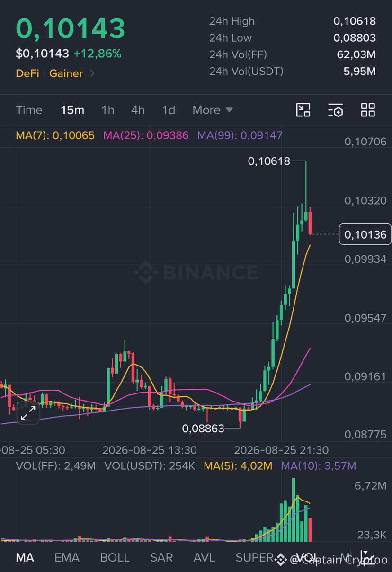Toggle the VOL indicator

coord(306,557)
